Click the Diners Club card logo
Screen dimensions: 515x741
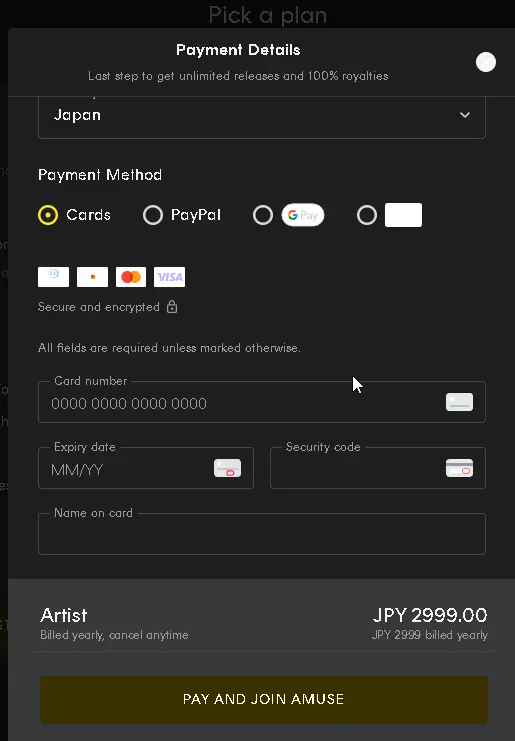(x=53, y=277)
